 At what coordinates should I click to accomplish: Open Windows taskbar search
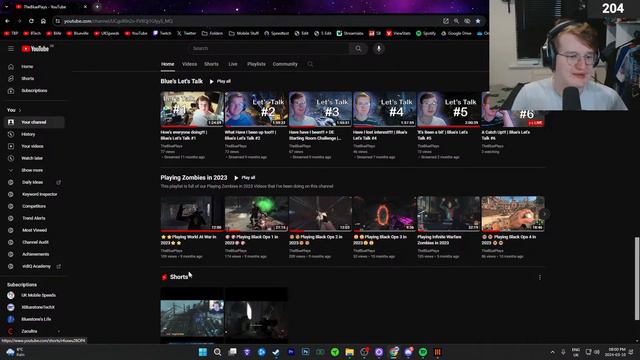click(x=217, y=352)
